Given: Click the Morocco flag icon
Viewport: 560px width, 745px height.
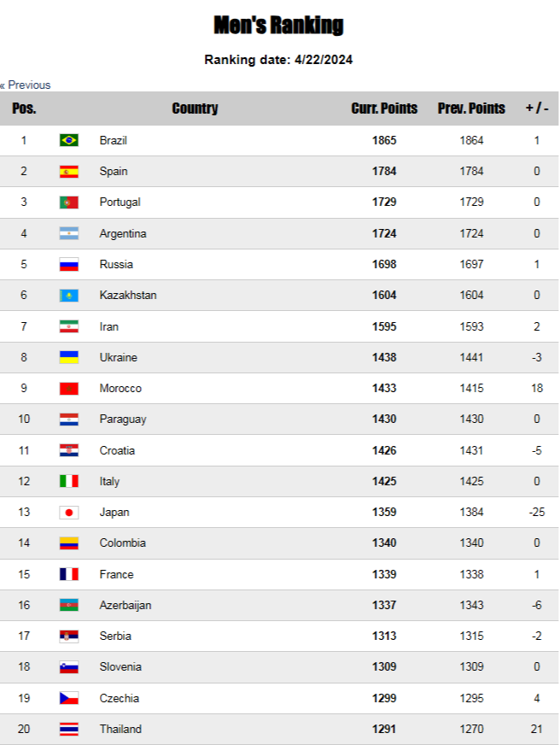Looking at the screenshot, I should pyautogui.click(x=69, y=389).
